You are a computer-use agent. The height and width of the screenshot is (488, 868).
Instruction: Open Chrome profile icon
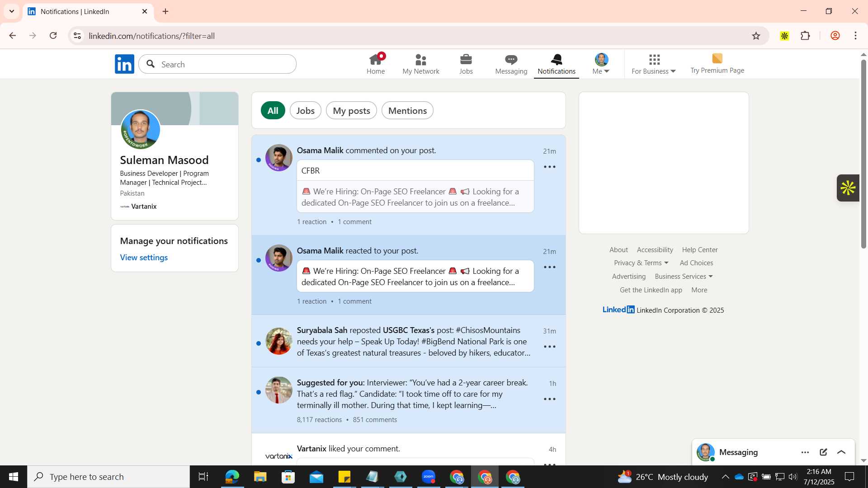[x=835, y=36]
